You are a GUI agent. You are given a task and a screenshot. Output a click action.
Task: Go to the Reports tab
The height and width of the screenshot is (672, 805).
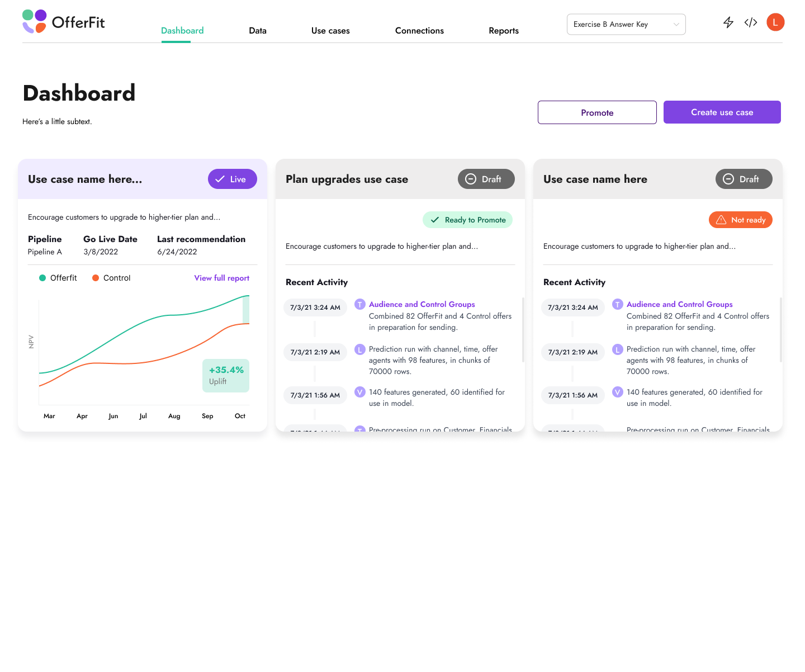(x=504, y=31)
